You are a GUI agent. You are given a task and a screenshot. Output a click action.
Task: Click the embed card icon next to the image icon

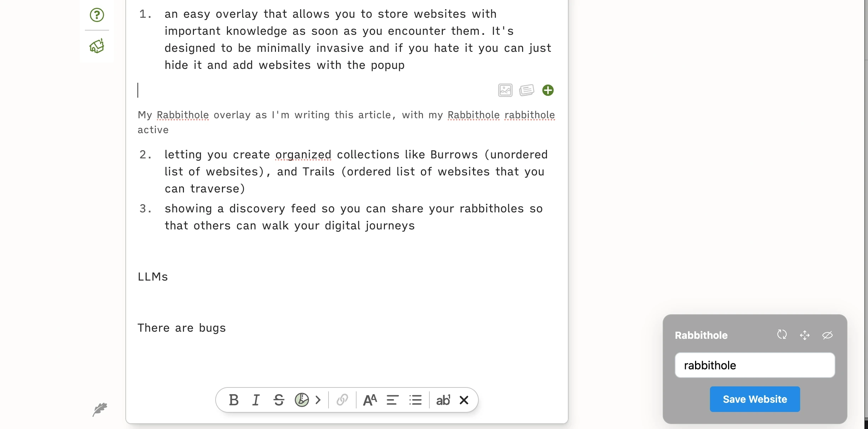tap(526, 90)
